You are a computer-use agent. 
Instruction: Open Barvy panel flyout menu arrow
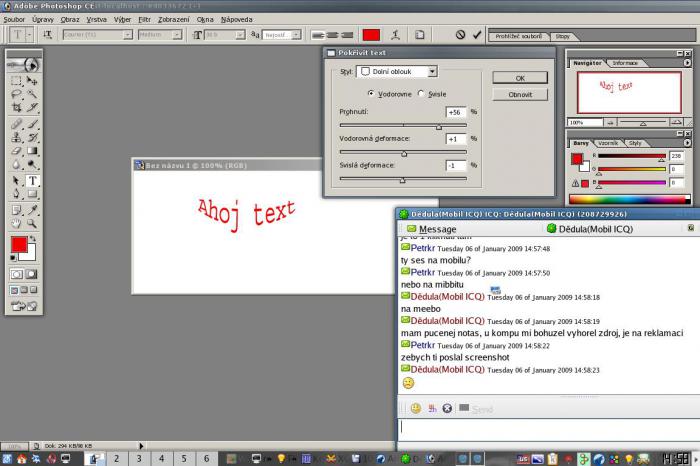[x=687, y=143]
